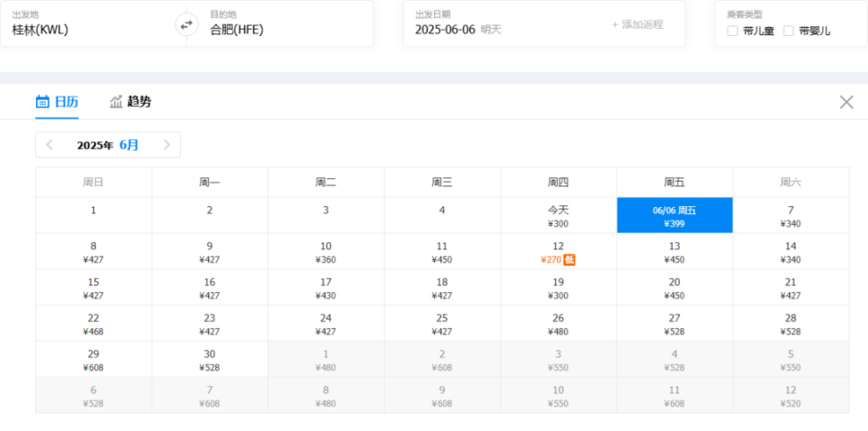Close the price calendar panel

846,102
